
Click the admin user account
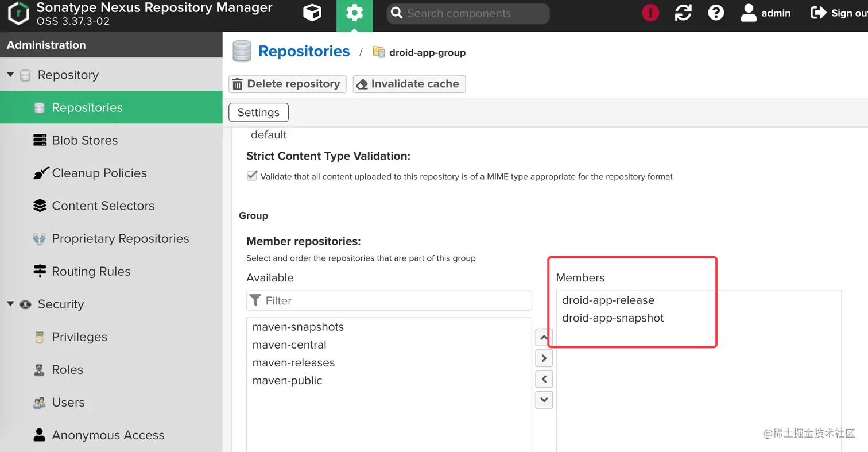766,13
